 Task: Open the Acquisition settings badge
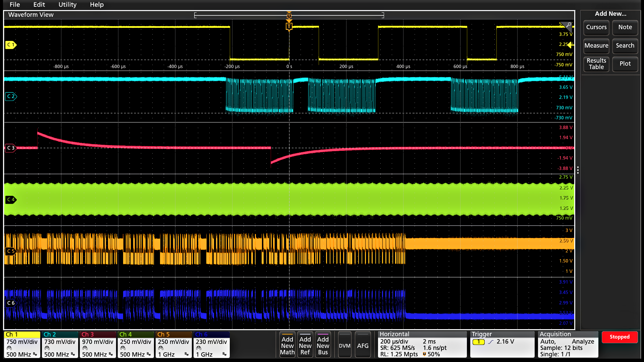[x=568, y=345]
